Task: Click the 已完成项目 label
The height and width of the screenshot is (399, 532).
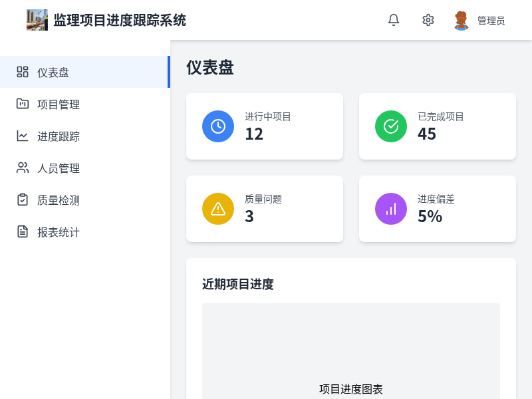Action: tap(441, 117)
